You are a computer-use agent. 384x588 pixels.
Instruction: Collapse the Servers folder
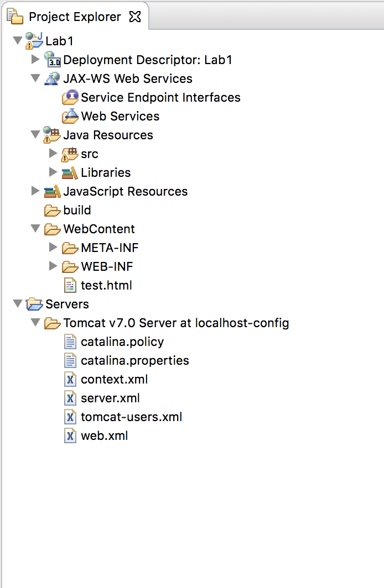tap(18, 304)
